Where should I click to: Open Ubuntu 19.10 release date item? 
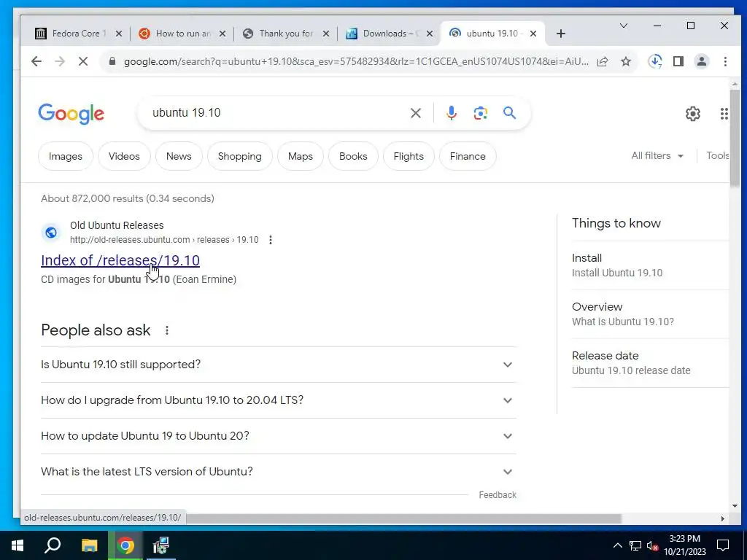650,363
